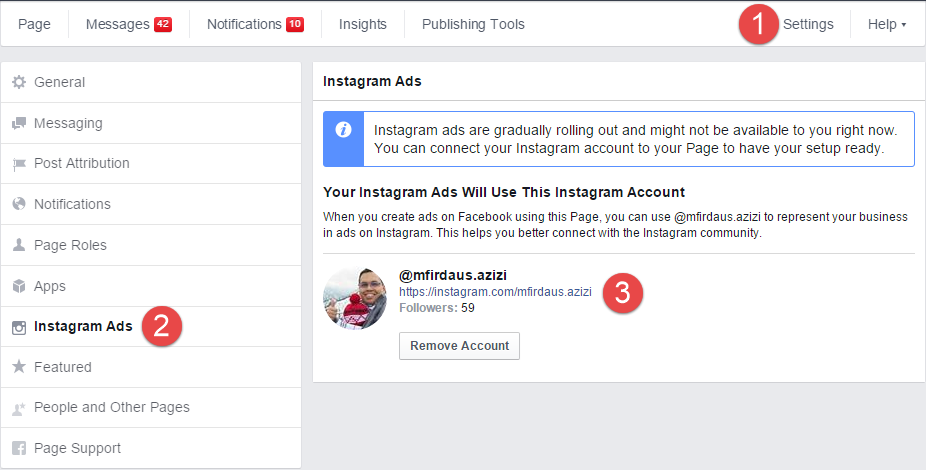The width and height of the screenshot is (926, 470).
Task: Open the Page tab
Action: tap(34, 24)
